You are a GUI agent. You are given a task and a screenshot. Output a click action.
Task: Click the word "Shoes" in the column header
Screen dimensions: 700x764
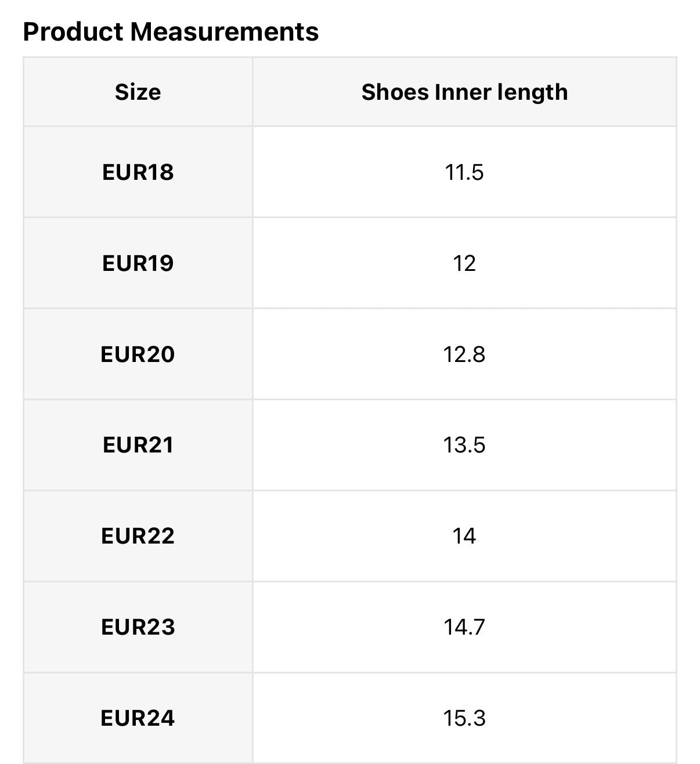pyautogui.click(x=395, y=92)
